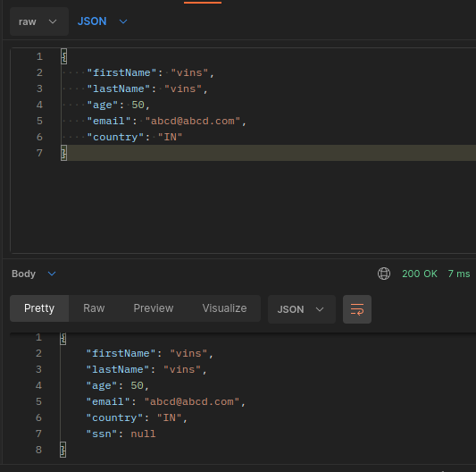Select line number 7 in request editor
Screen dimensions: 476x472
coord(39,153)
